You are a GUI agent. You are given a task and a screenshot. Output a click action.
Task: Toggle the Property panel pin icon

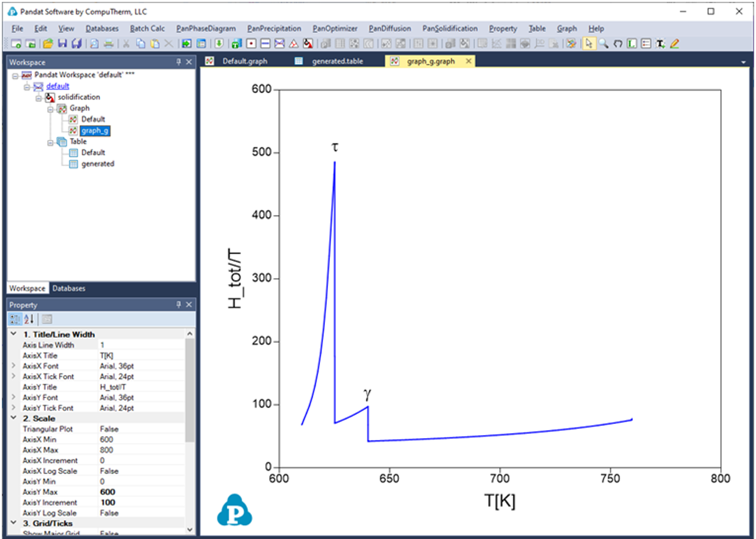[x=178, y=305]
